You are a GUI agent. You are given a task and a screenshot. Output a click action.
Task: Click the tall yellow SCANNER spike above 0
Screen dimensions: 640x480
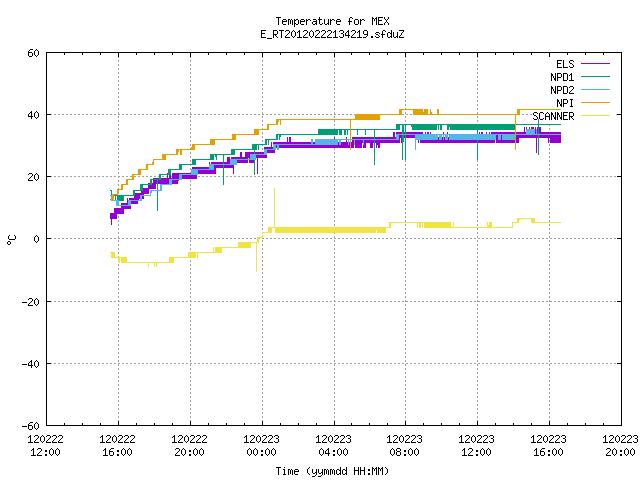pyautogui.click(x=274, y=208)
